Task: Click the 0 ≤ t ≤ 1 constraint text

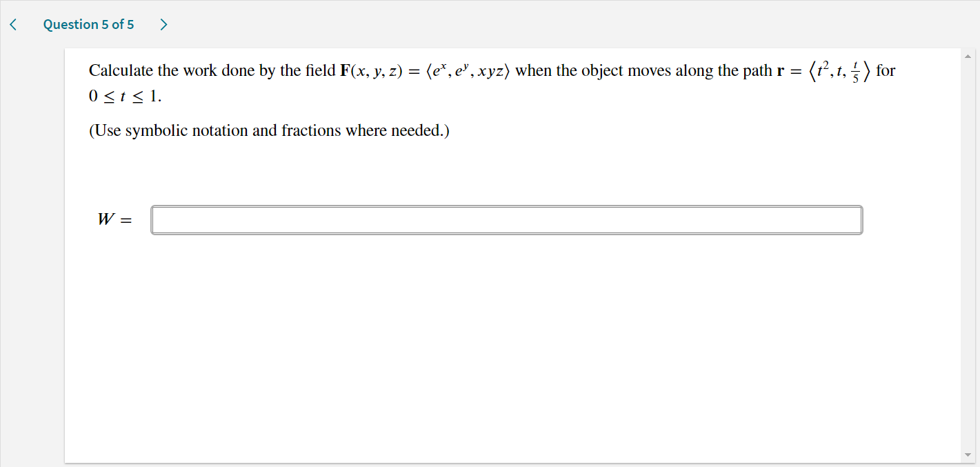Action: pyautogui.click(x=125, y=96)
